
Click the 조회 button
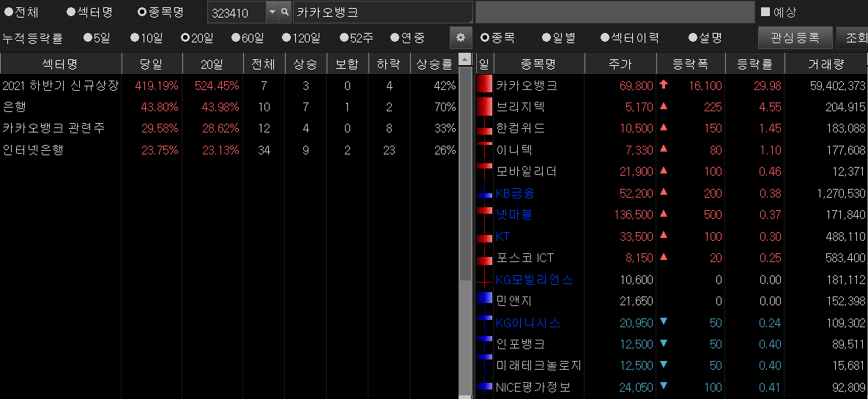click(852, 38)
